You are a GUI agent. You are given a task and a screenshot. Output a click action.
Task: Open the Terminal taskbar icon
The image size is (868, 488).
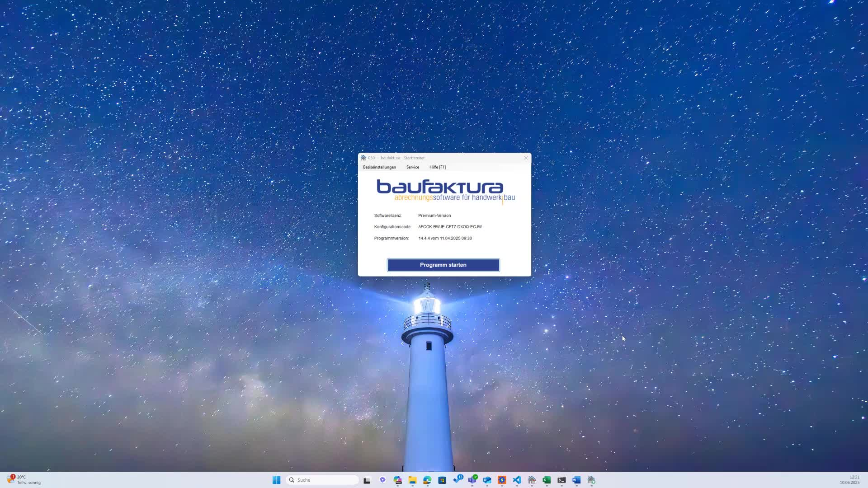561,480
